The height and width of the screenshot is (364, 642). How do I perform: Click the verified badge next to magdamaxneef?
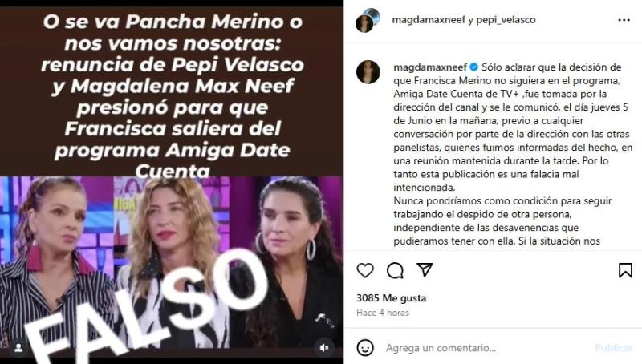click(474, 67)
